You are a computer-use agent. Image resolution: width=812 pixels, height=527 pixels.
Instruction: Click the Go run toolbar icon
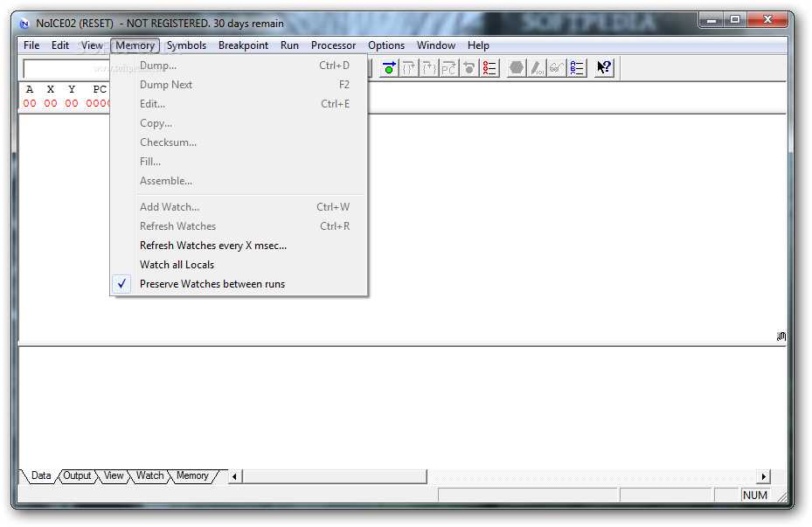tap(389, 68)
